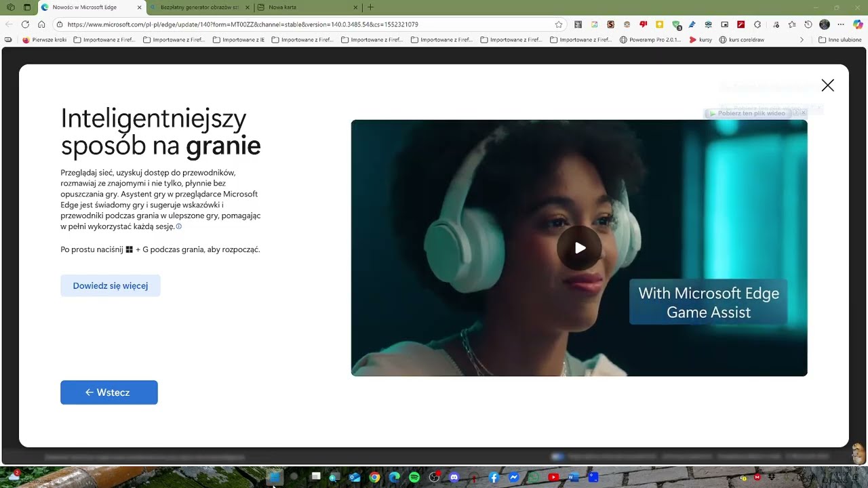Open Discord from taskbar

[x=454, y=477]
